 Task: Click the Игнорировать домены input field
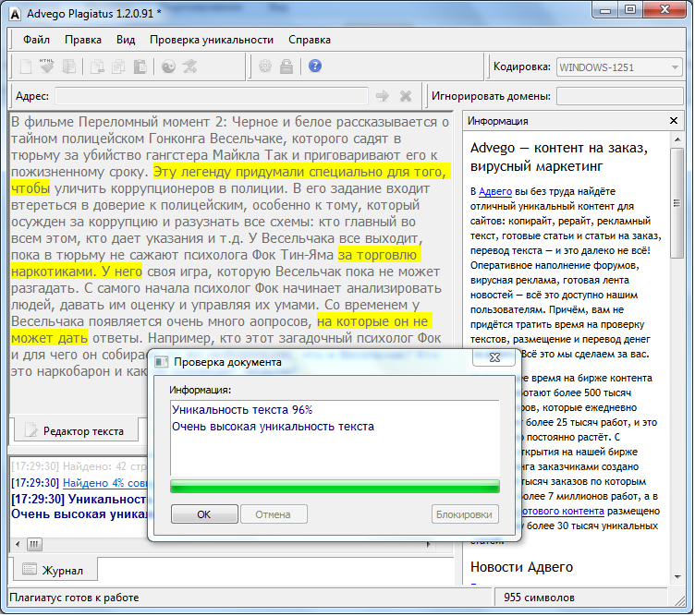coord(618,96)
